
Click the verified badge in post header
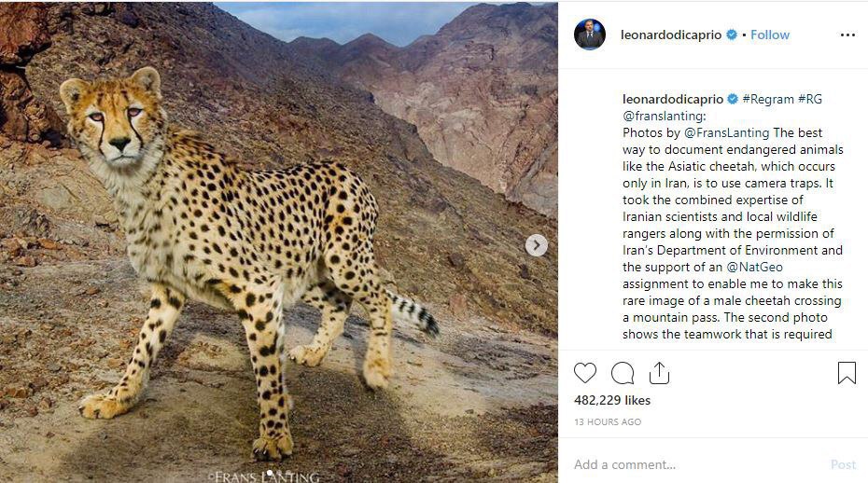pos(732,34)
